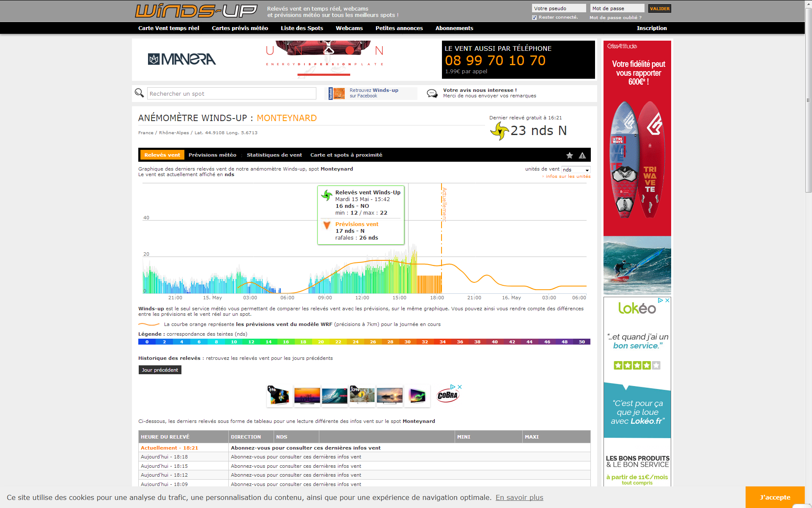
Task: Close the Cobra TV advertisement
Action: (x=460, y=387)
